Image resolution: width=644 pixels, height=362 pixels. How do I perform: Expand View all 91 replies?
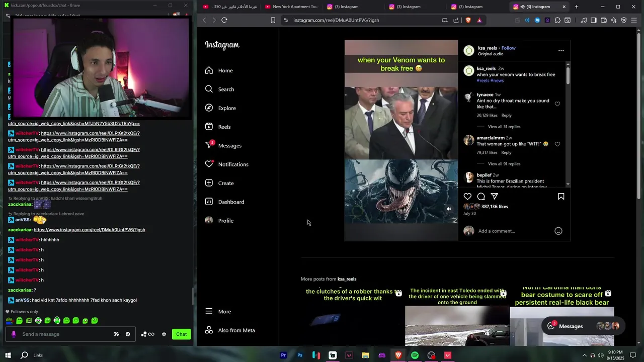[504, 164]
